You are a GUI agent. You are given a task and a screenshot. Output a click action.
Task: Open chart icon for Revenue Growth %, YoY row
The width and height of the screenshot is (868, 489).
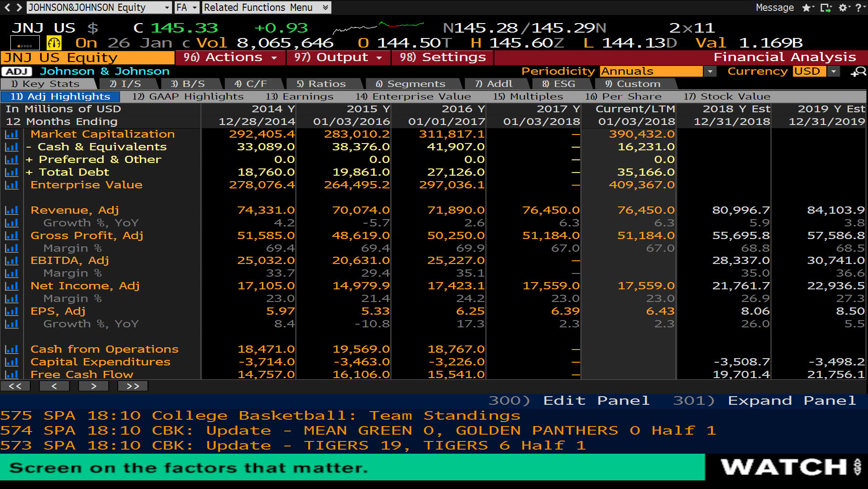12,223
